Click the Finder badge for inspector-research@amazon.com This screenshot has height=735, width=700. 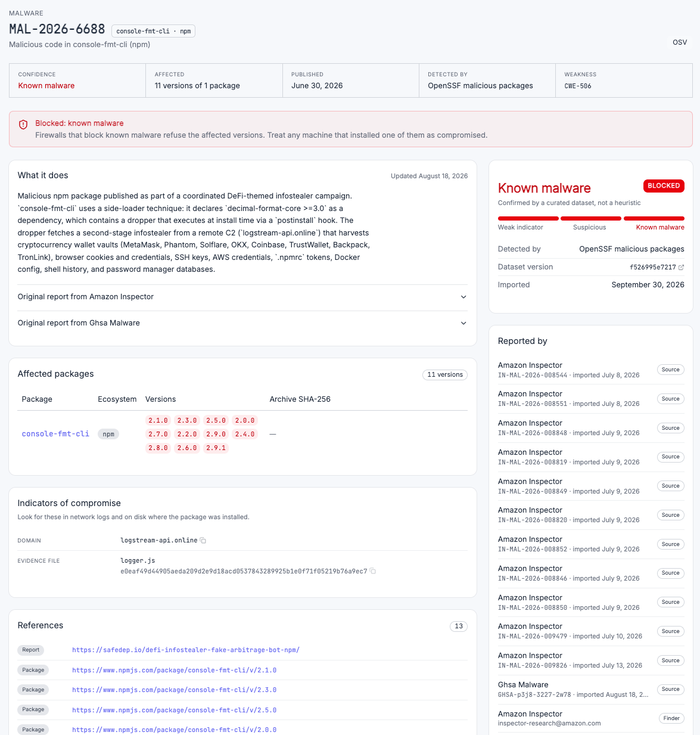click(671, 718)
